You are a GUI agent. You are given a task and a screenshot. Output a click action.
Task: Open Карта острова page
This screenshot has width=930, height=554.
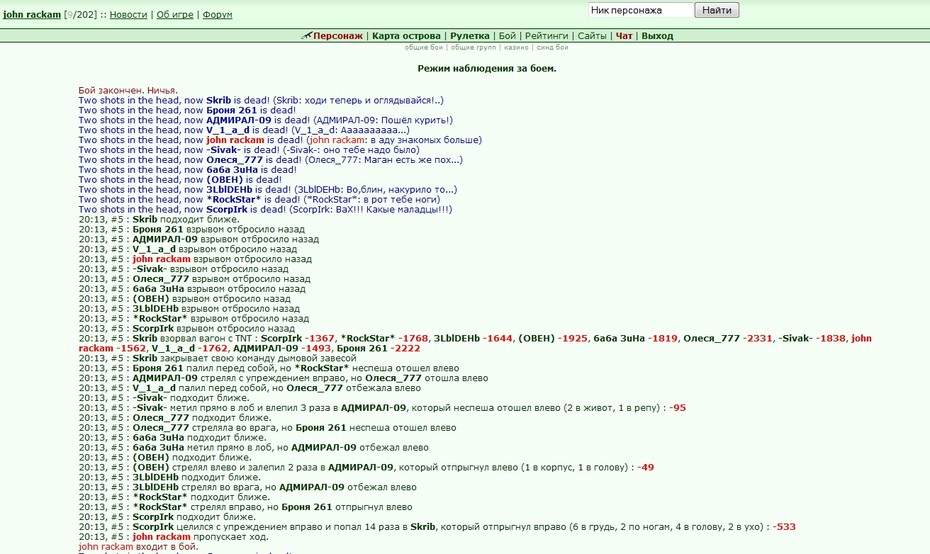[406, 36]
